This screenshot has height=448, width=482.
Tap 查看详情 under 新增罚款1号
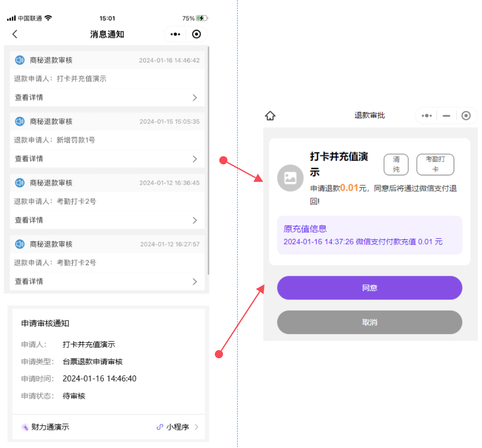pyautogui.click(x=29, y=158)
